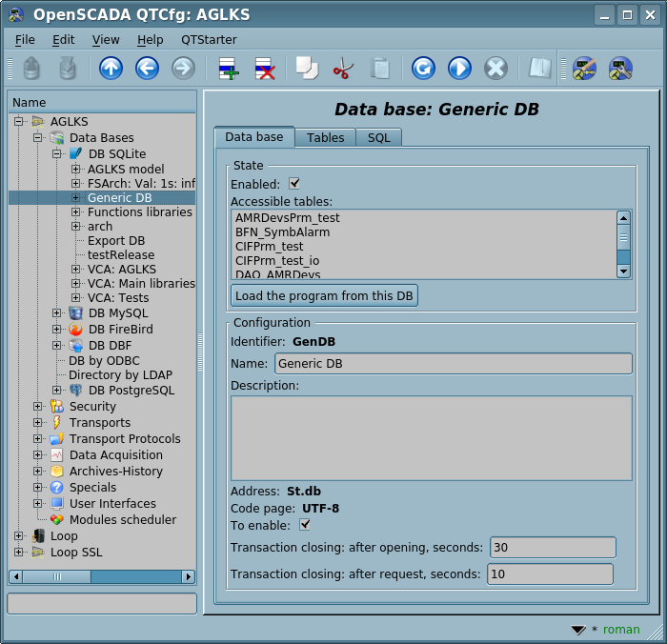Click the Refresh page icon
Screen dimensions: 667x644
point(423,68)
